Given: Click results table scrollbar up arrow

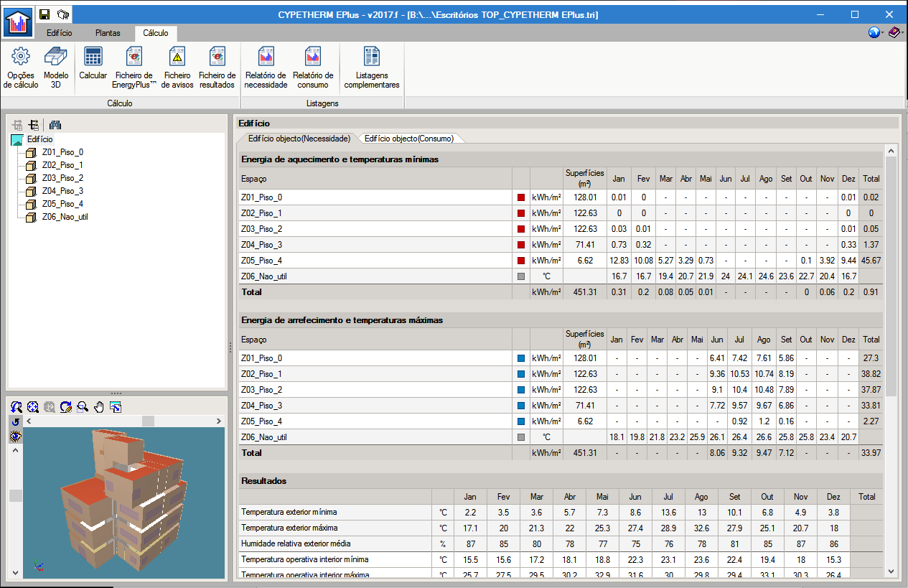Looking at the screenshot, I should pyautogui.click(x=891, y=151).
